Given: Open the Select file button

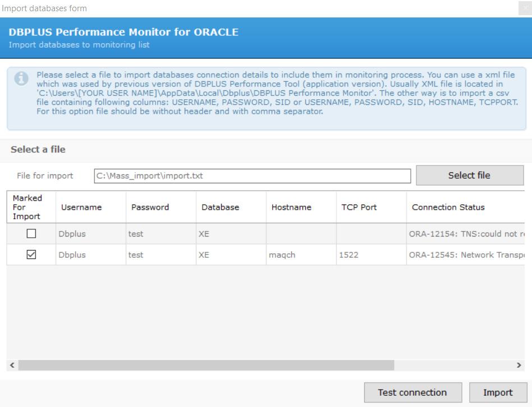Looking at the screenshot, I should click(x=470, y=175).
